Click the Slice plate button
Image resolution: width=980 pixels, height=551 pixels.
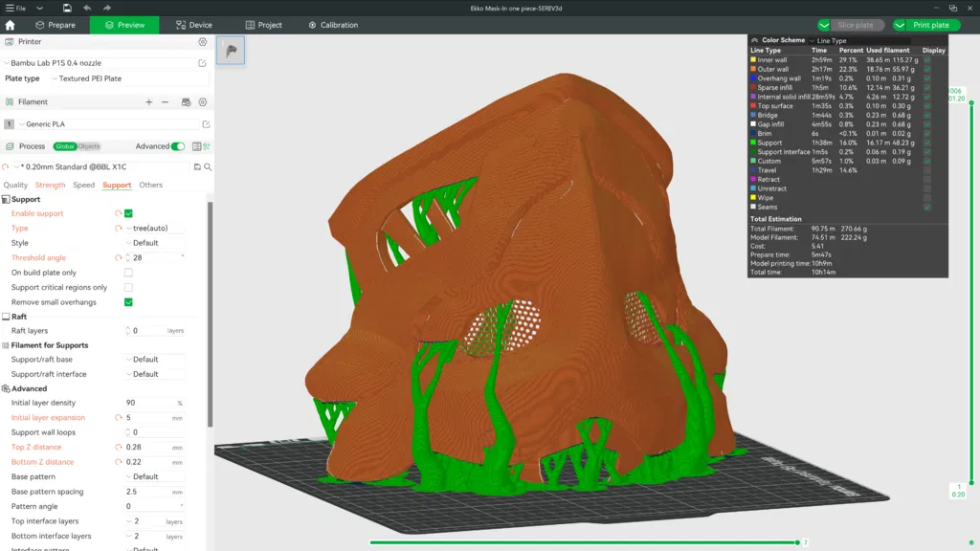tap(857, 25)
